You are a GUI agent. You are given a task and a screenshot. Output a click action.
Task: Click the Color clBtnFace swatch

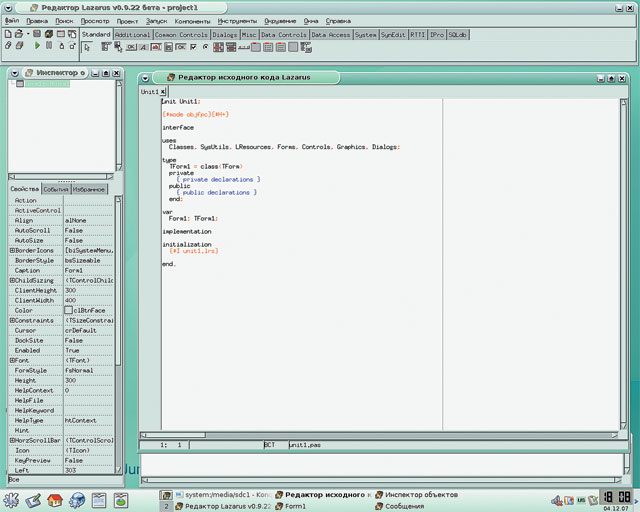(68, 310)
